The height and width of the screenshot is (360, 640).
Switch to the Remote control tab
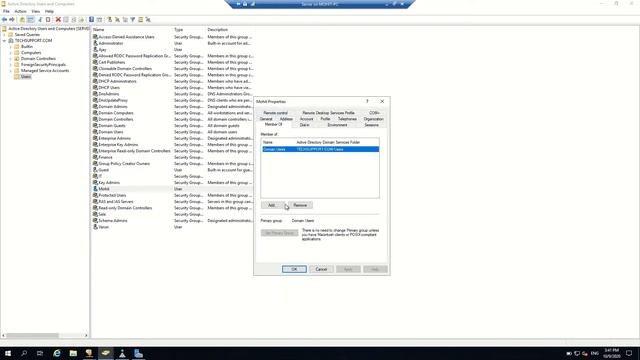click(x=276, y=113)
